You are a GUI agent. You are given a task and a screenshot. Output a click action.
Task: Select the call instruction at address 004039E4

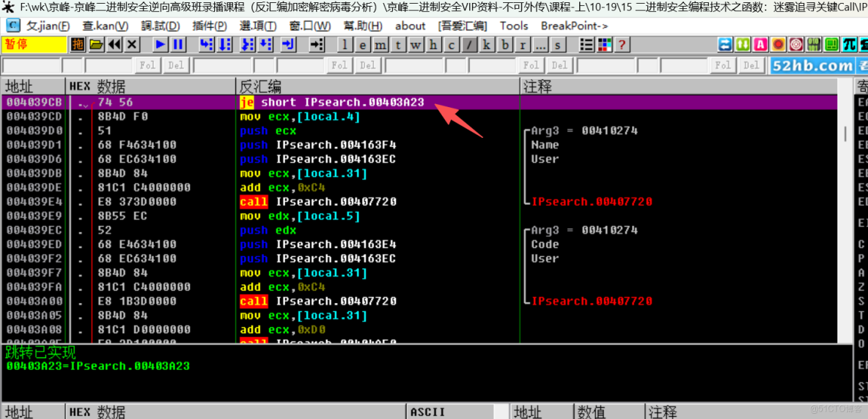coord(317,202)
